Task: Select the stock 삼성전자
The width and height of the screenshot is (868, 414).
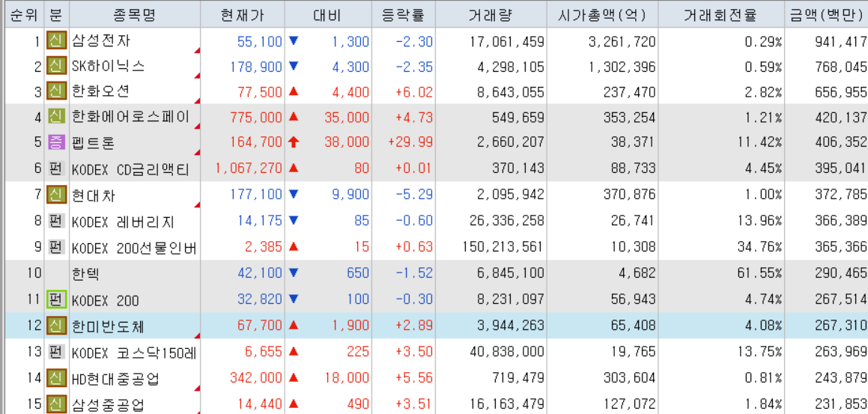Action: pyautogui.click(x=101, y=41)
